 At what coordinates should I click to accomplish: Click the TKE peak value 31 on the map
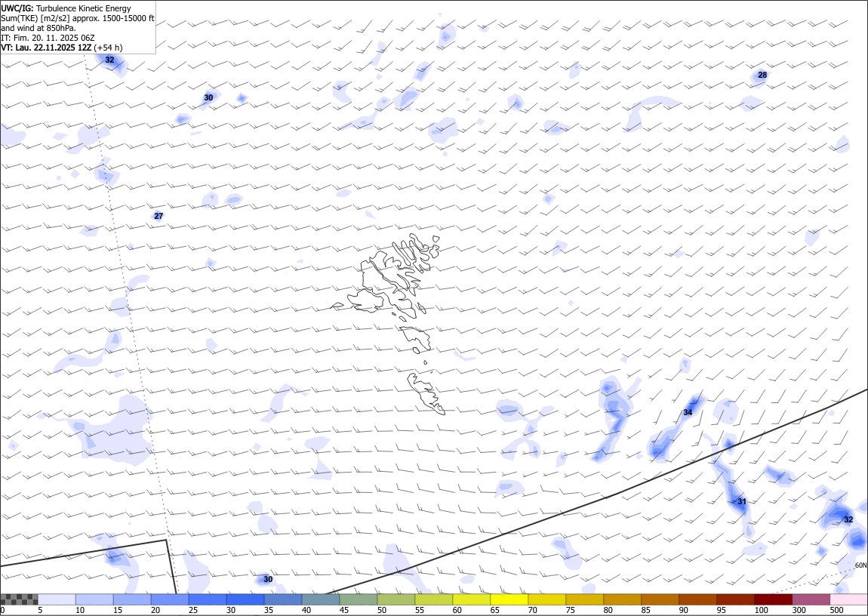tap(742, 501)
